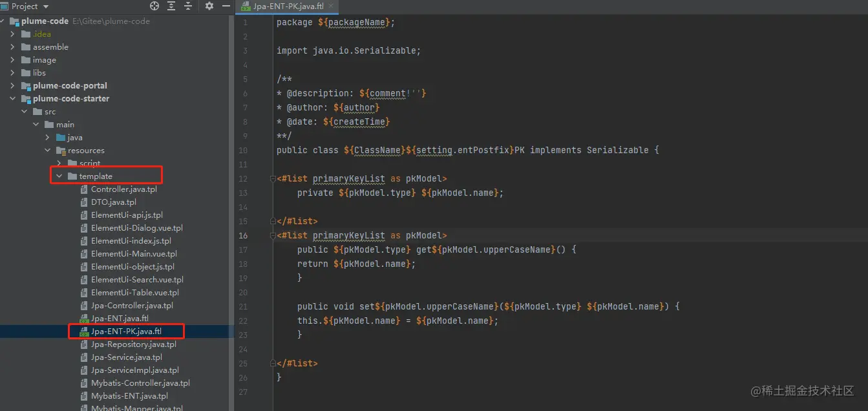Select the plume-code-starter module name
This screenshot has width=868, height=411.
(x=71, y=99)
